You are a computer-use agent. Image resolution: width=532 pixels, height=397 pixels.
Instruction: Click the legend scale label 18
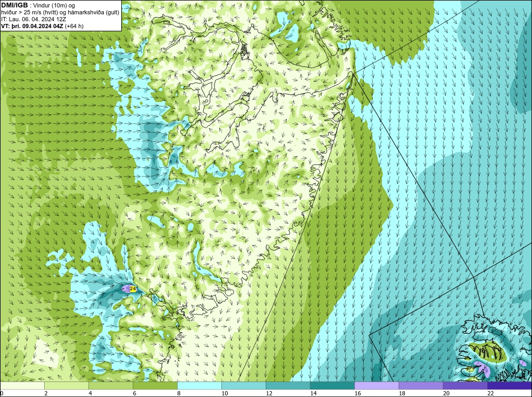click(x=402, y=393)
